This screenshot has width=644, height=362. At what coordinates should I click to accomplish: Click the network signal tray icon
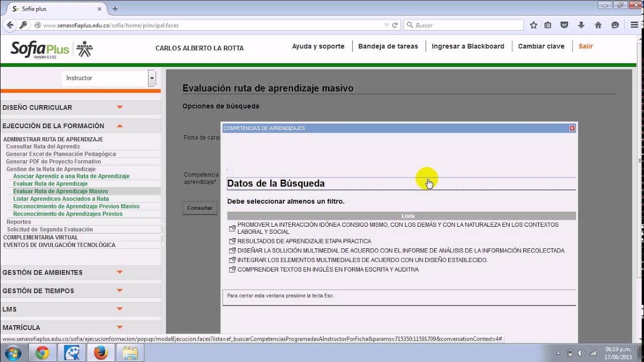593,353
